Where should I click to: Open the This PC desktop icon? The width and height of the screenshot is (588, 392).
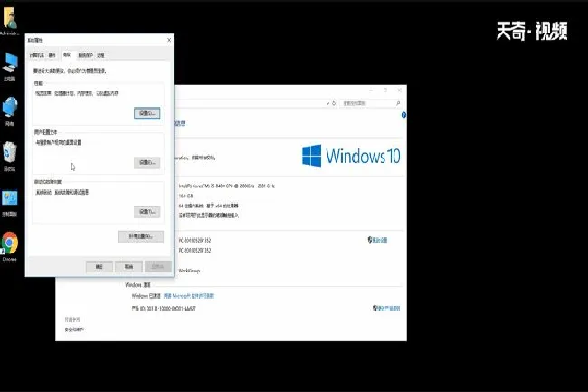9,67
